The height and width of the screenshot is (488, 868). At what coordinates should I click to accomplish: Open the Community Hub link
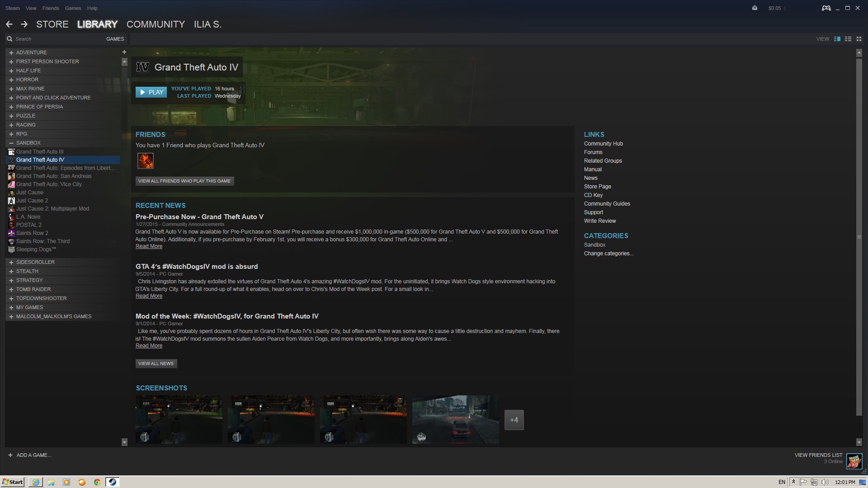[x=603, y=143]
